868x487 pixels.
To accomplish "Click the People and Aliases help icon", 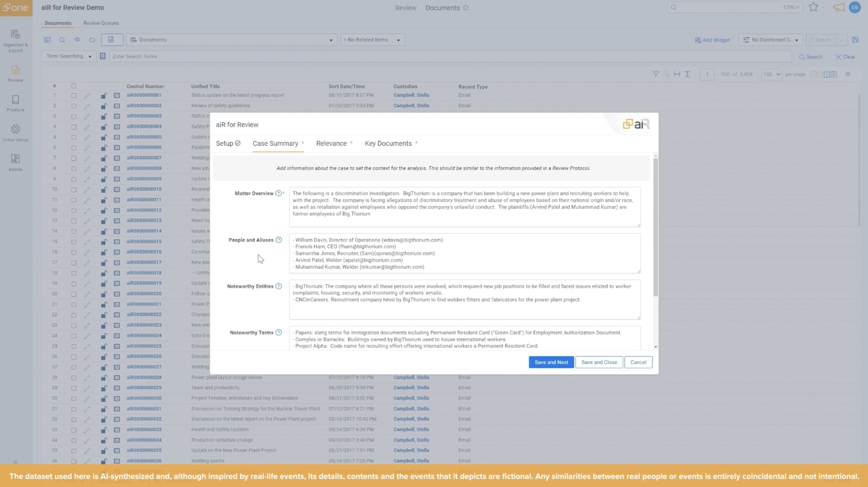I will [278, 240].
